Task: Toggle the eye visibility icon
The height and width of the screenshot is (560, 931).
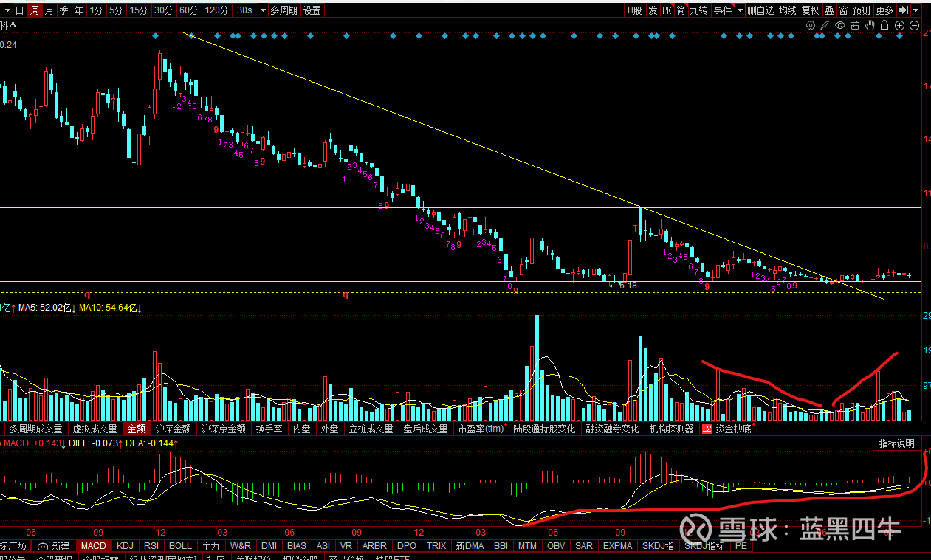Action: 840,25
